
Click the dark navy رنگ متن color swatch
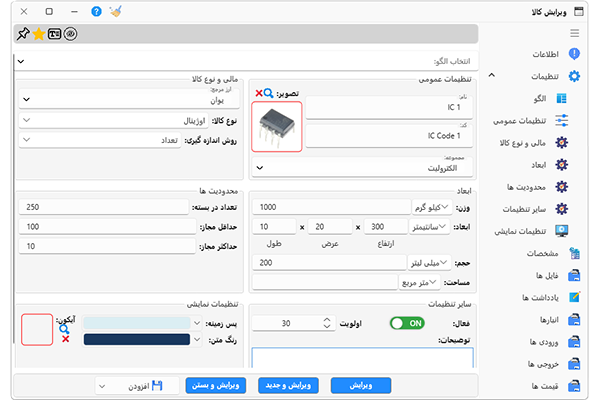pos(137,339)
